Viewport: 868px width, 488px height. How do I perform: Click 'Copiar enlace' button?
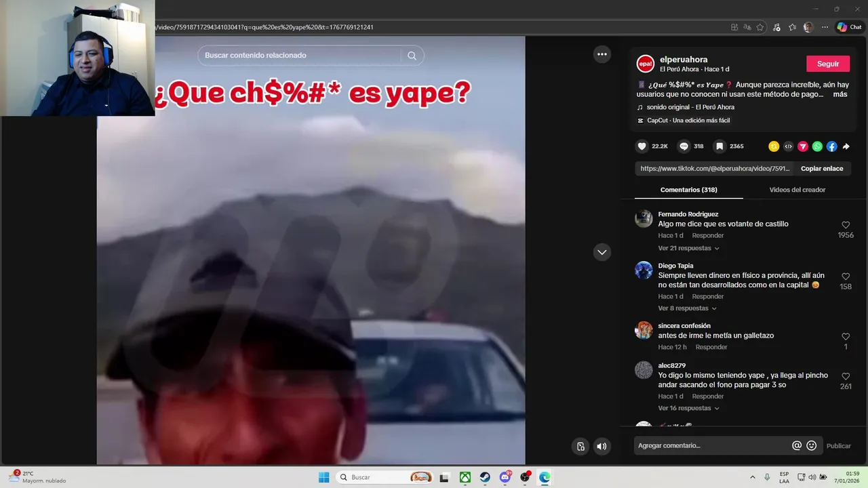click(822, 169)
